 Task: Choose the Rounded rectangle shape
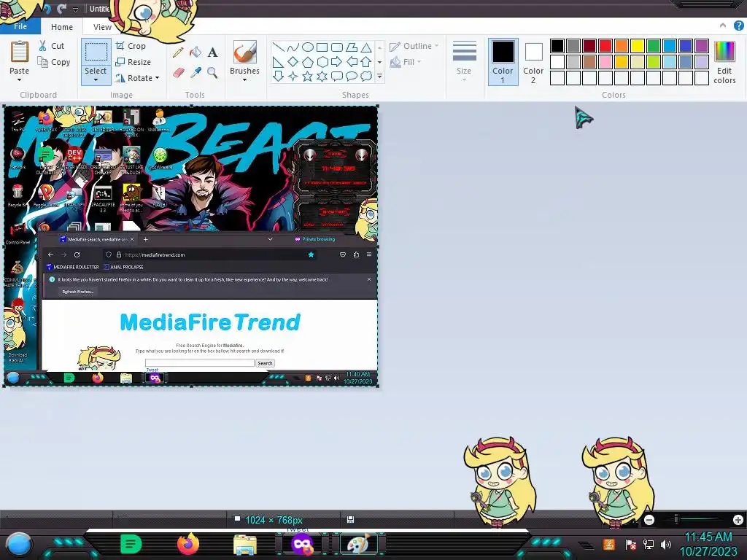pos(337,47)
